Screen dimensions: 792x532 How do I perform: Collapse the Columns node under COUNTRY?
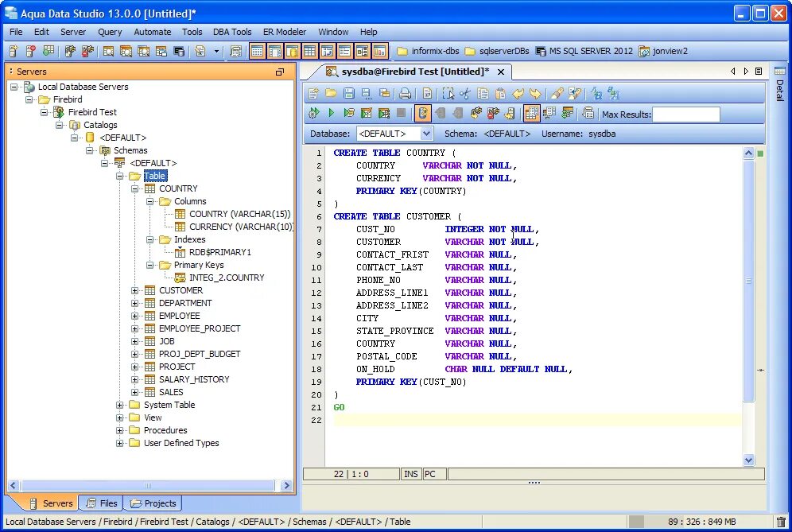tap(149, 201)
